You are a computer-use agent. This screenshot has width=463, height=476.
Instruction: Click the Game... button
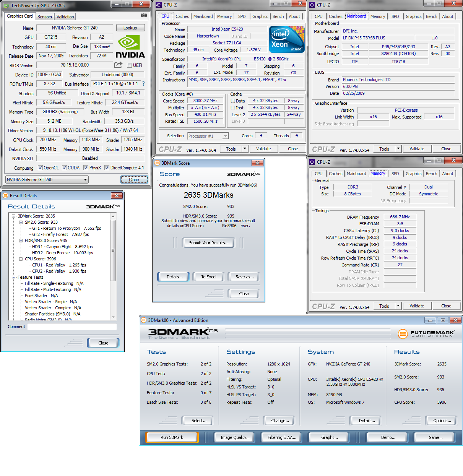point(435,437)
